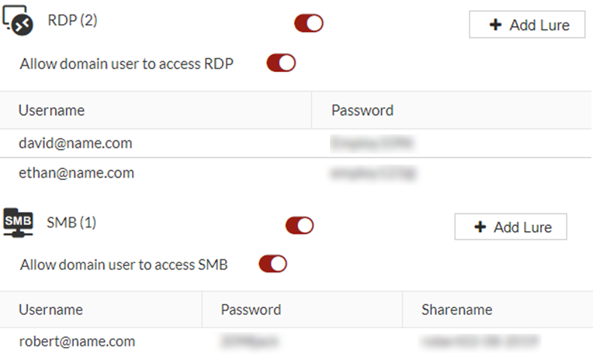Select the david@name.com RDP username
The height and width of the screenshot is (364, 593).
(75, 144)
